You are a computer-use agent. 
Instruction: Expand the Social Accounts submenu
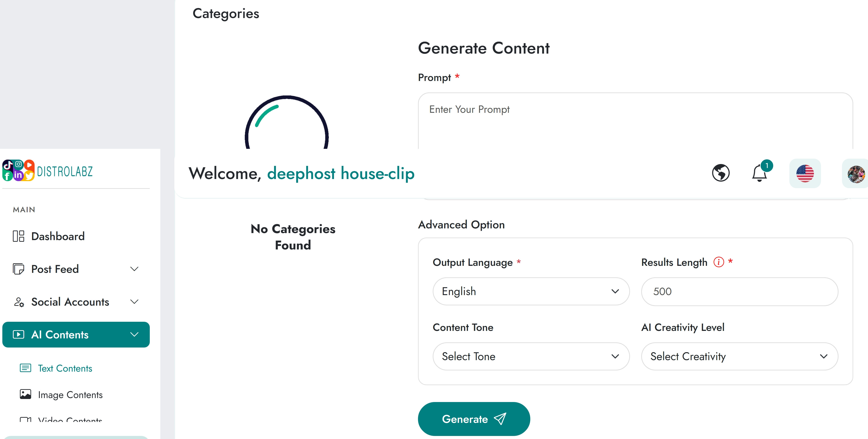(134, 302)
